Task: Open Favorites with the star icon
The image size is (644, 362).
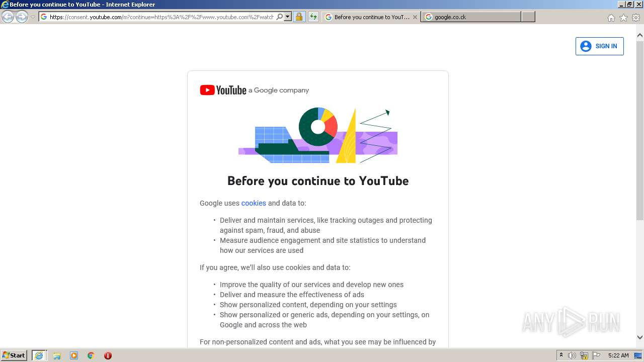Action: click(x=623, y=18)
